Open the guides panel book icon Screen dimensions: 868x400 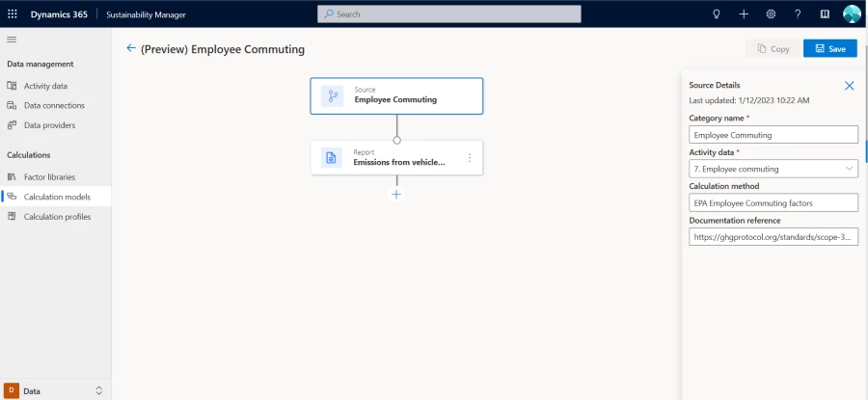[x=825, y=14]
